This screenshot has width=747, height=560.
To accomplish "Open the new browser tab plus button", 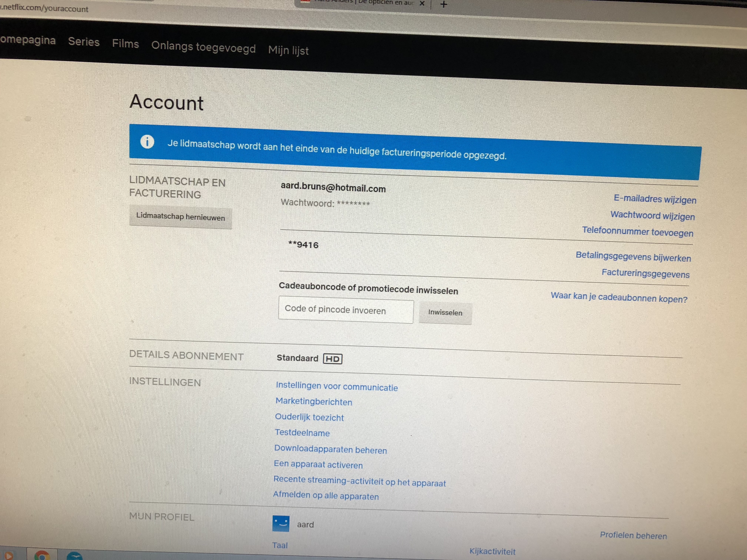I will 444,4.
